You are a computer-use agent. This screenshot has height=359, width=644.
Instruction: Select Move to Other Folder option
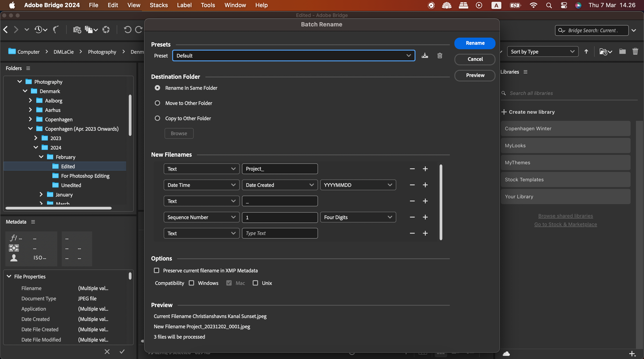click(x=157, y=103)
